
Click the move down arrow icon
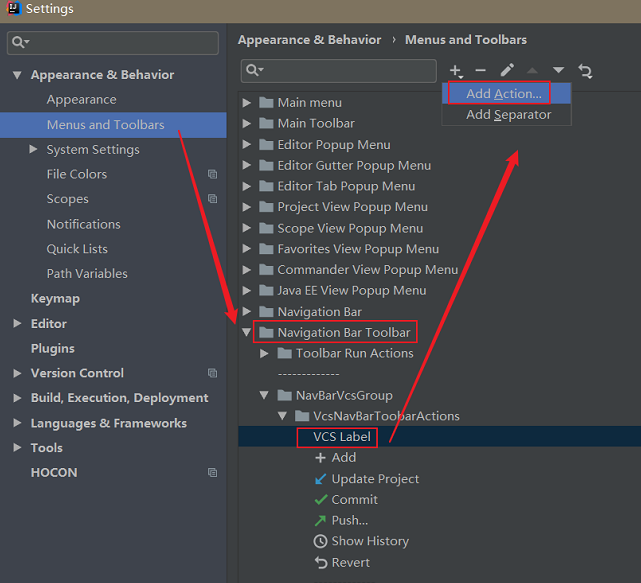(559, 71)
